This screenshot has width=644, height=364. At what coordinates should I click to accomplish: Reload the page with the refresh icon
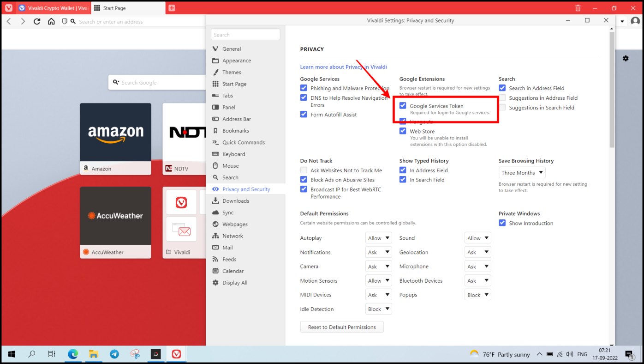point(37,21)
